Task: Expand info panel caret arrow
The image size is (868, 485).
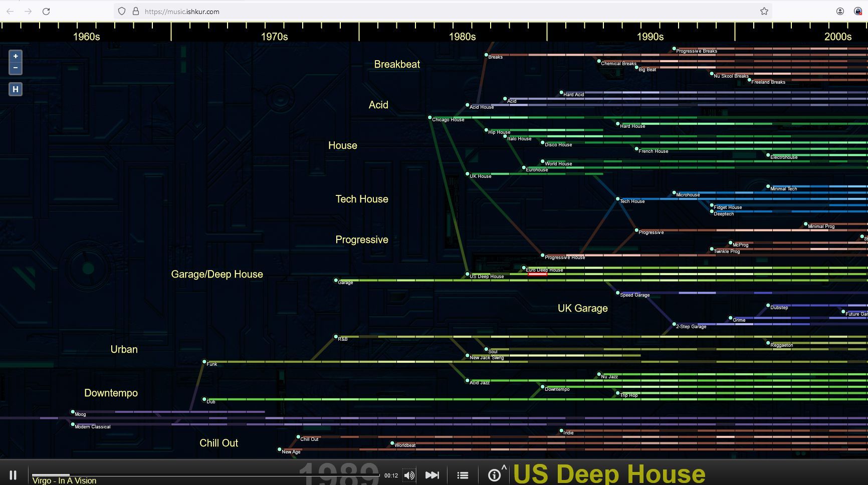Action: (504, 467)
